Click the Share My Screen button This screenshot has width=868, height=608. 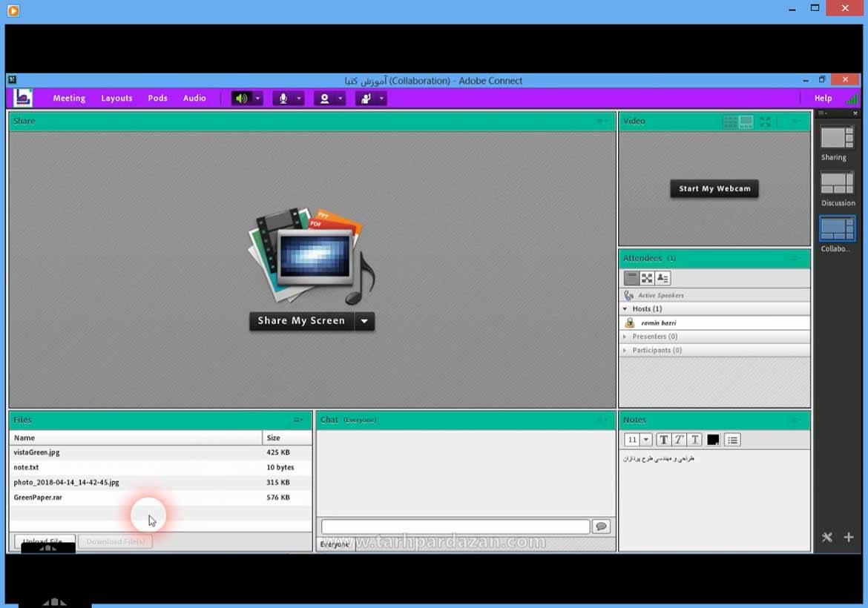click(301, 321)
